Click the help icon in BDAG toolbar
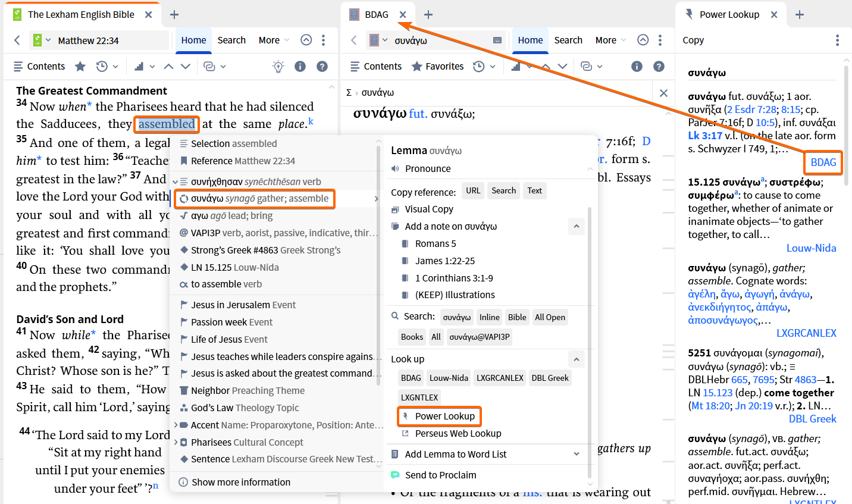This screenshot has height=504, width=852. click(x=659, y=66)
